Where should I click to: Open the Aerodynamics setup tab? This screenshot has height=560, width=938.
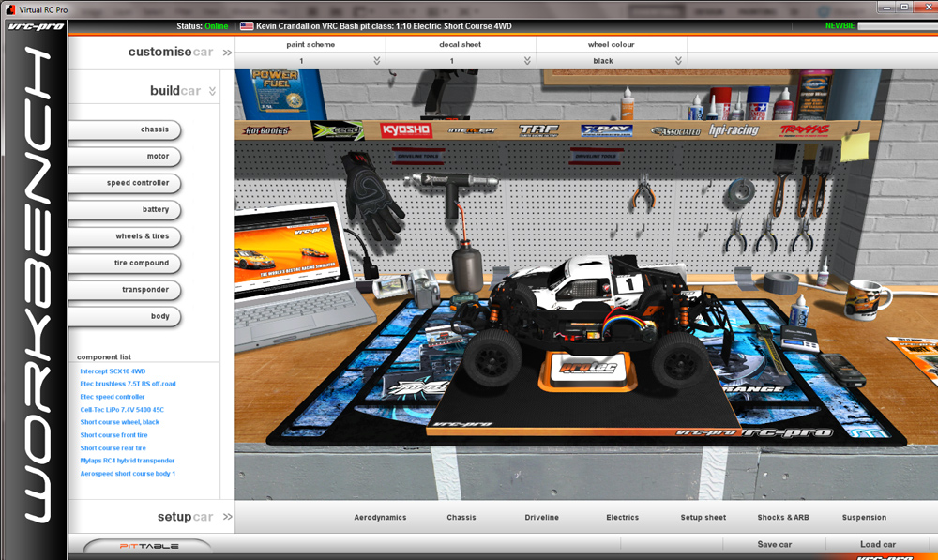380,518
